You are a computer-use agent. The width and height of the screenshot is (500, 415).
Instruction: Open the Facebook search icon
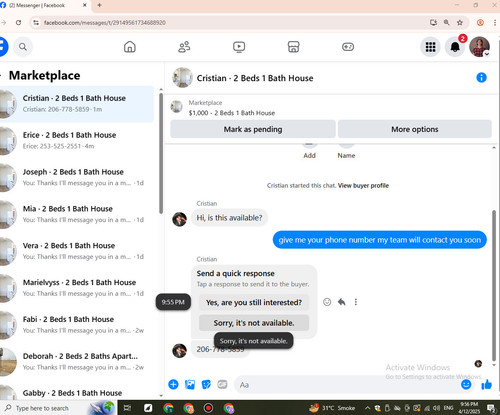point(23,47)
